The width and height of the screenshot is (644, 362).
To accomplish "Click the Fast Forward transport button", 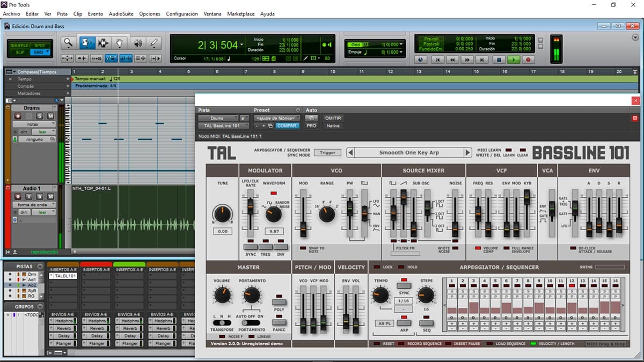I will [467, 60].
